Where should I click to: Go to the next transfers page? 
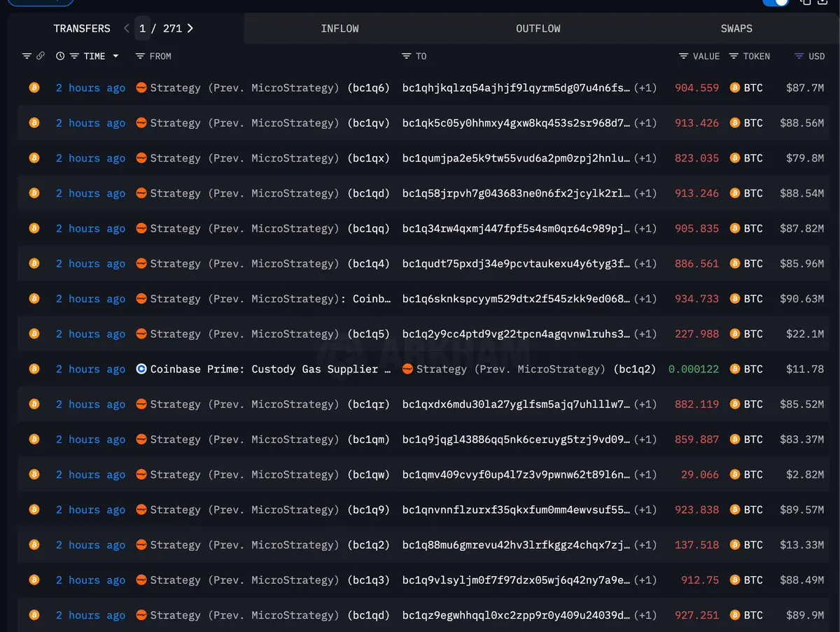coord(190,28)
